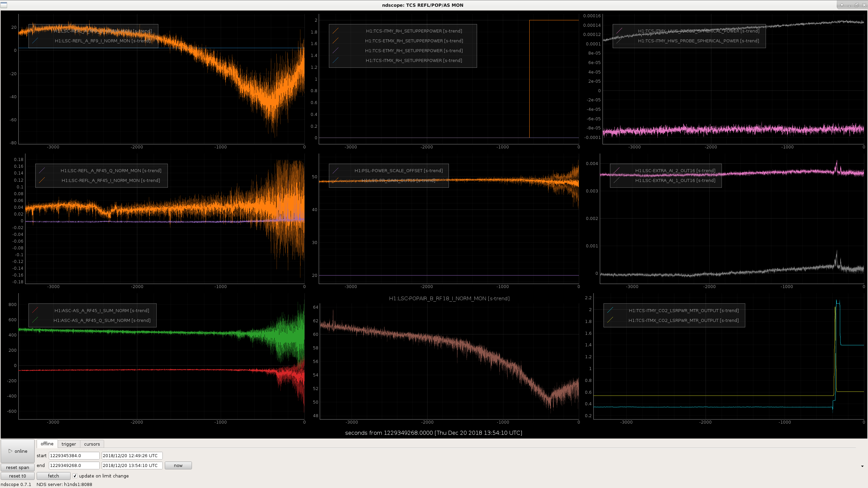Click the reset t0 button

(18, 476)
